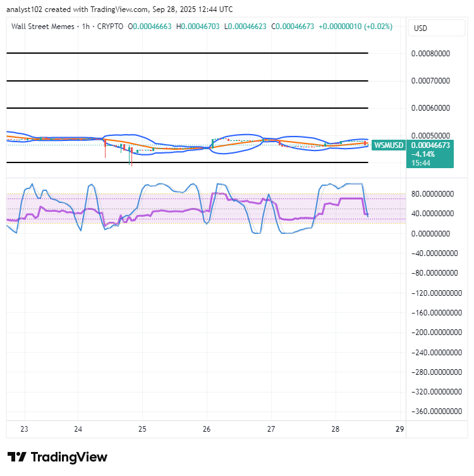
Task: Open the USD currency selector
Action: (x=436, y=28)
